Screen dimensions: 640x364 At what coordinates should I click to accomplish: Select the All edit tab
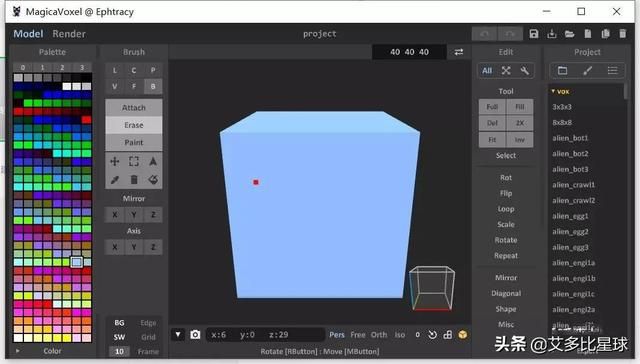[x=487, y=71]
